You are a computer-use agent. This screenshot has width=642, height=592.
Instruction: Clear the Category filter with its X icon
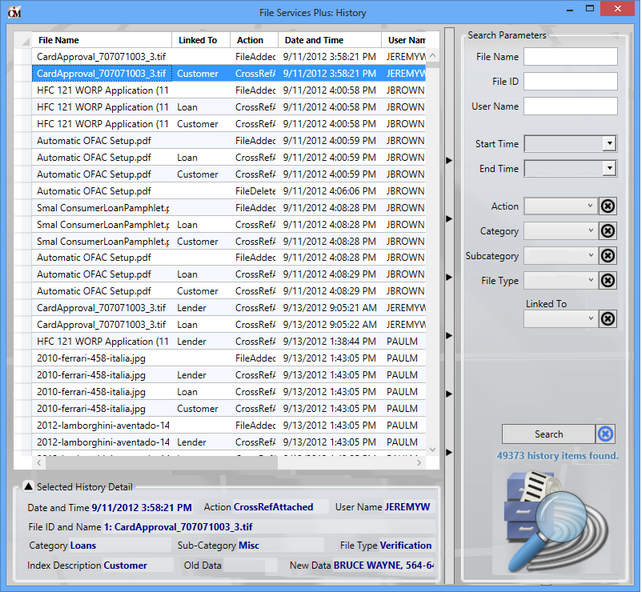click(607, 232)
